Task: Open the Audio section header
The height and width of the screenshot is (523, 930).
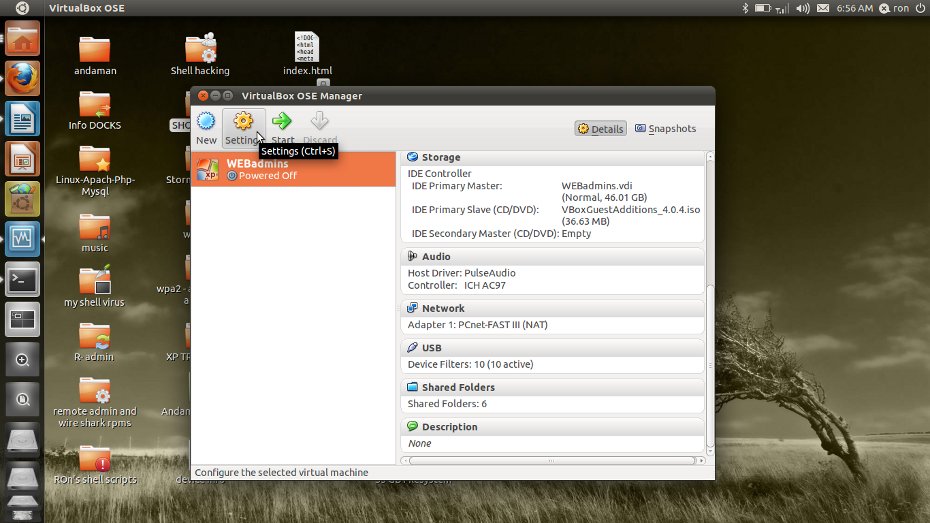Action: (553, 256)
